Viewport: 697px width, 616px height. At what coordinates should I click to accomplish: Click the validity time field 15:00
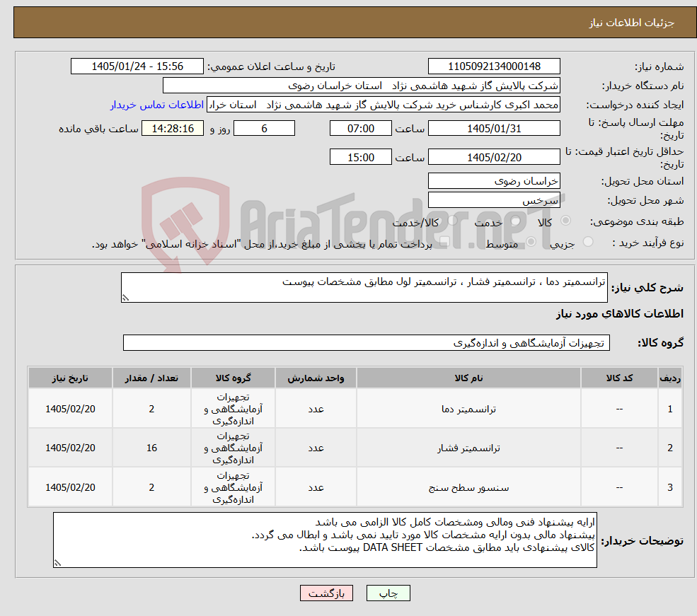click(x=360, y=157)
